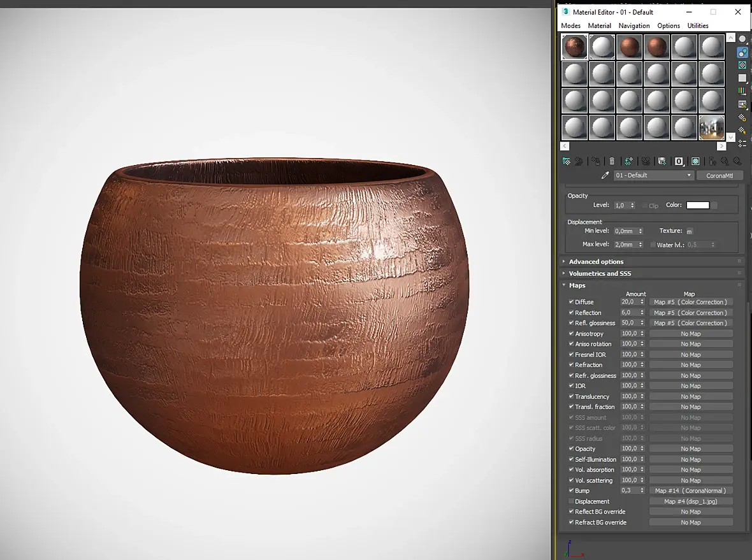Uncheck the Bump map checkbox
Screen dimensions: 752x560
pos(571,491)
